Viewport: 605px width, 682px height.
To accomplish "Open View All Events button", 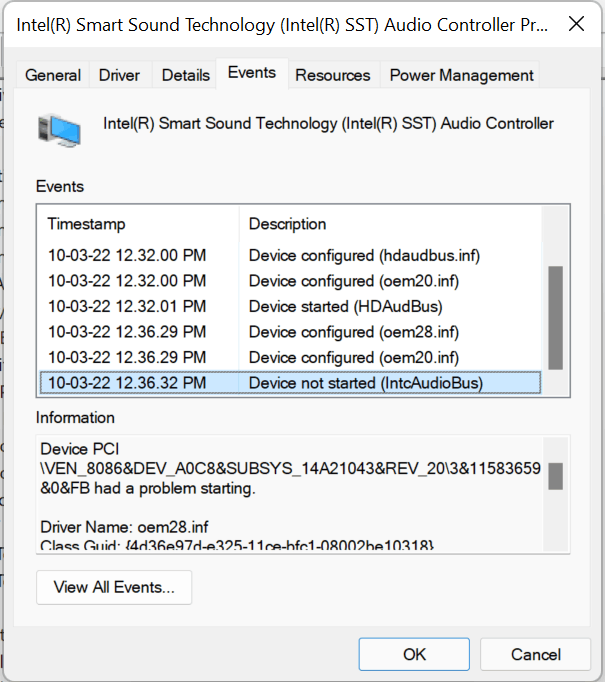I will [x=114, y=587].
